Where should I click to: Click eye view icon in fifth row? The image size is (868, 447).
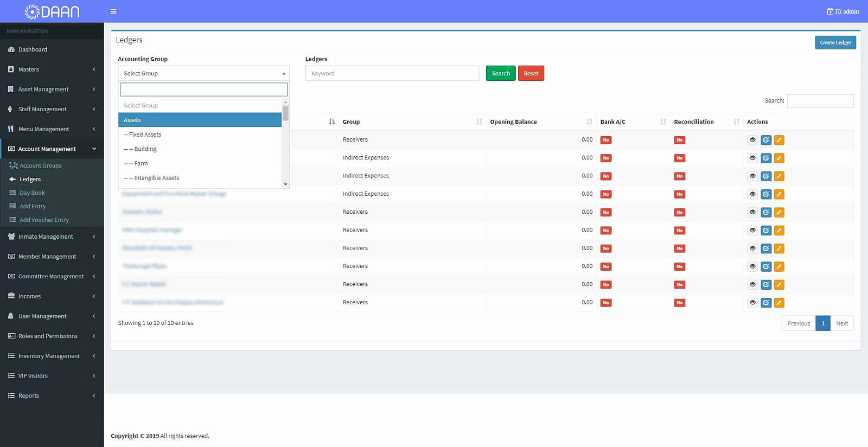coord(752,212)
